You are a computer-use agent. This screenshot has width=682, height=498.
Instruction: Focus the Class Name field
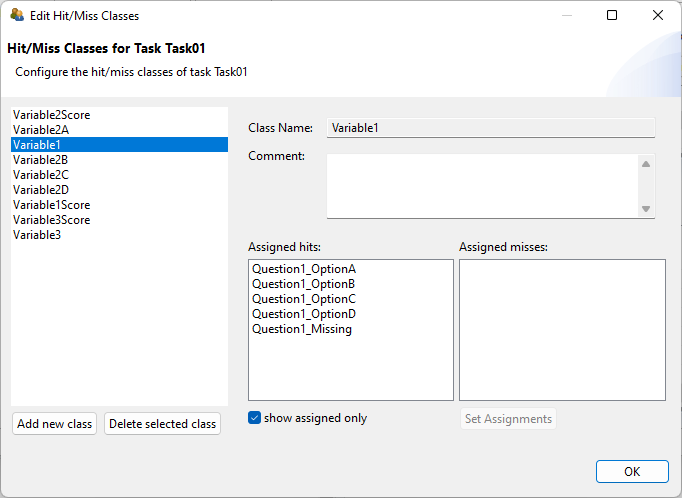[x=490, y=128]
